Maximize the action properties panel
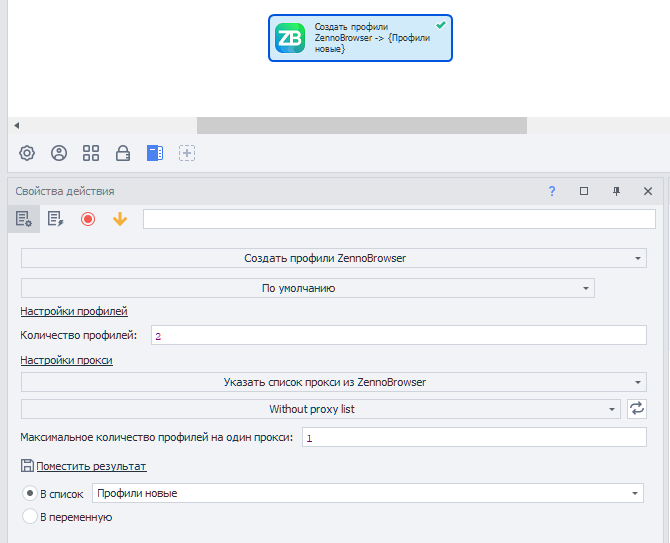 (x=584, y=191)
